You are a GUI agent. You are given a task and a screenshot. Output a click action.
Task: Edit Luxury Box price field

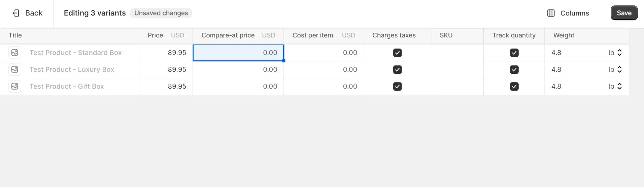(x=166, y=69)
